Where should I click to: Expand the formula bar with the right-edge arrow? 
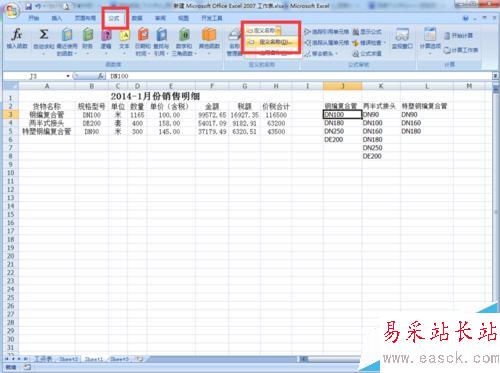[x=495, y=76]
